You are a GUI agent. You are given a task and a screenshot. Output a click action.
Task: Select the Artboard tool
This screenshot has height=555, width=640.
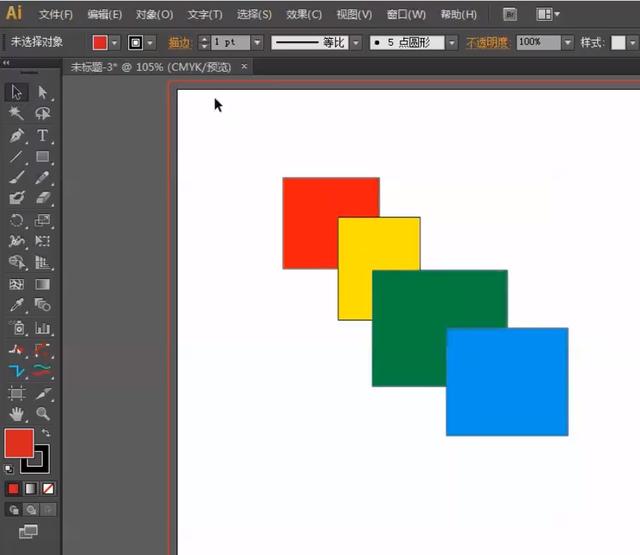coord(16,393)
